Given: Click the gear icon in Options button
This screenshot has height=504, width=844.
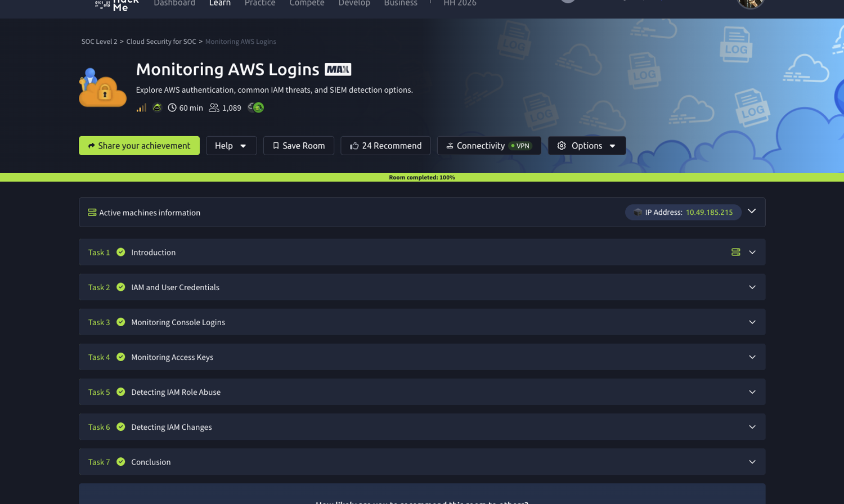Looking at the screenshot, I should click(x=562, y=146).
